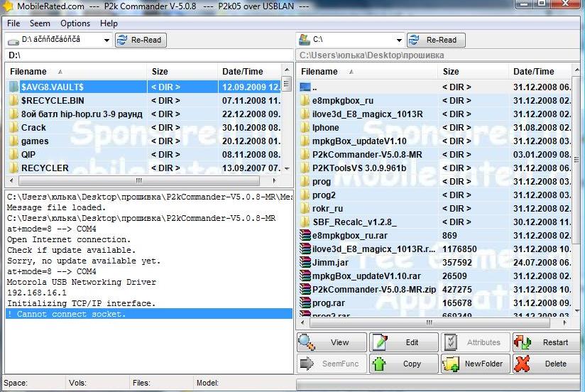Click the left pane Re-Read refresh icon
585x392 pixels.
122,40
